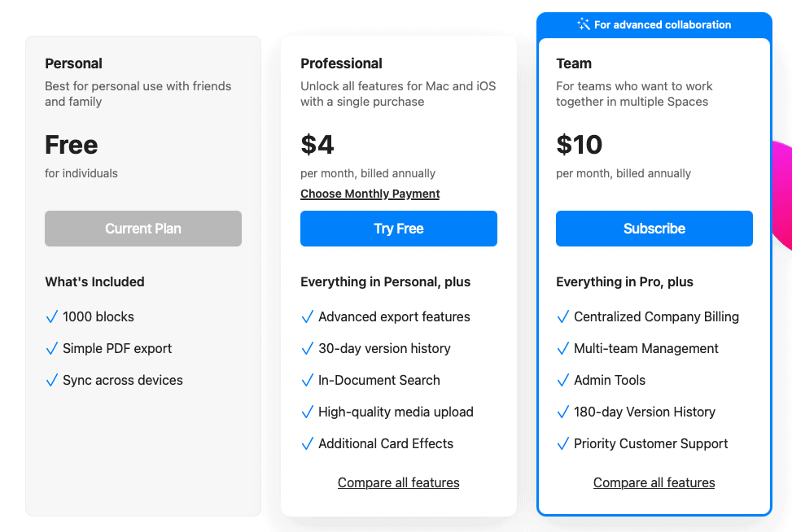Click the In-Document Search checkmark

(x=308, y=380)
